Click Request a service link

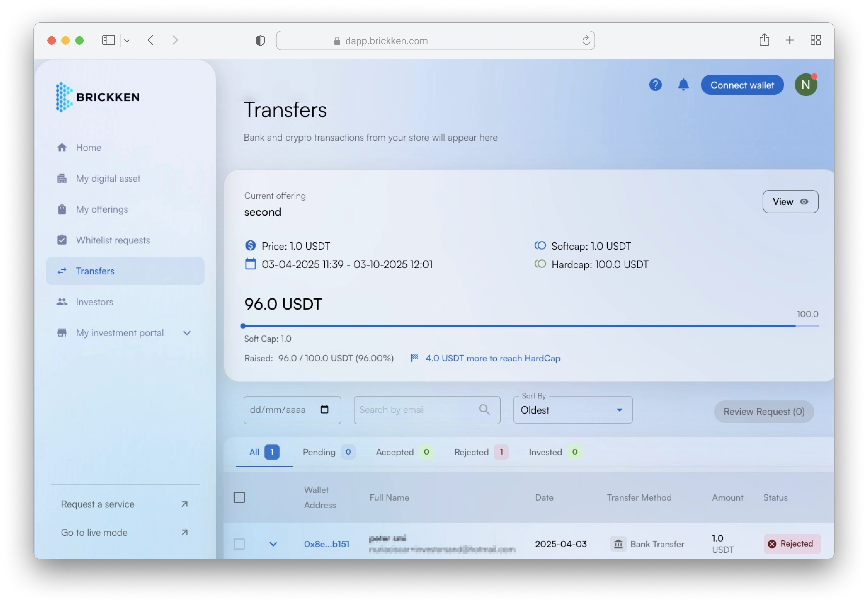click(125, 504)
